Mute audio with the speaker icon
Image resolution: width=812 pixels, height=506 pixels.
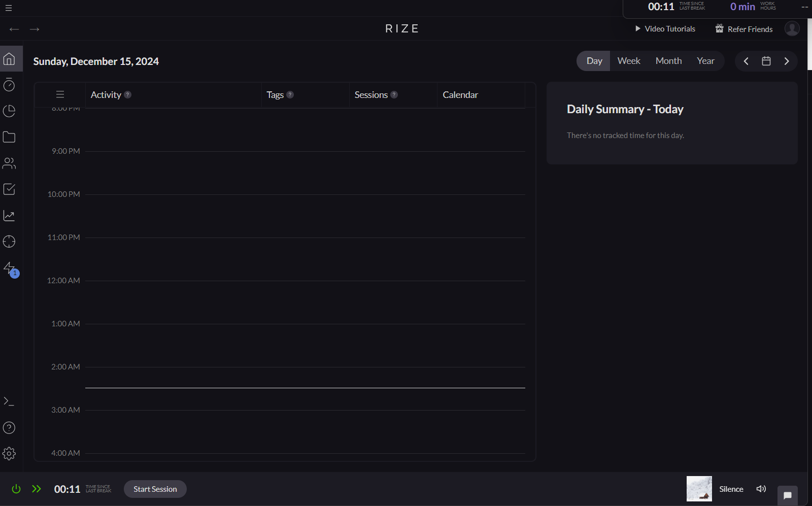point(761,489)
